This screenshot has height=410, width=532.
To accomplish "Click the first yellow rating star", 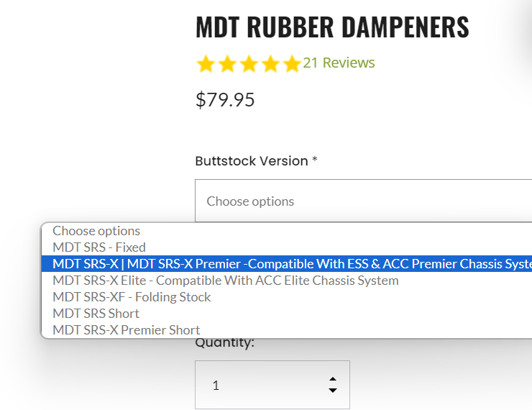I will 206,65.
